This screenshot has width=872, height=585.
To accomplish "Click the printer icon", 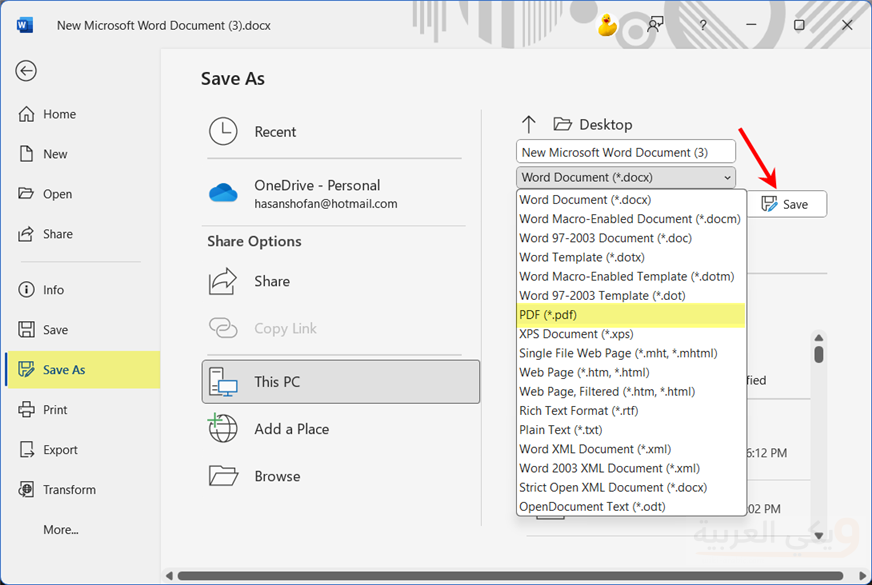I will click(x=26, y=410).
